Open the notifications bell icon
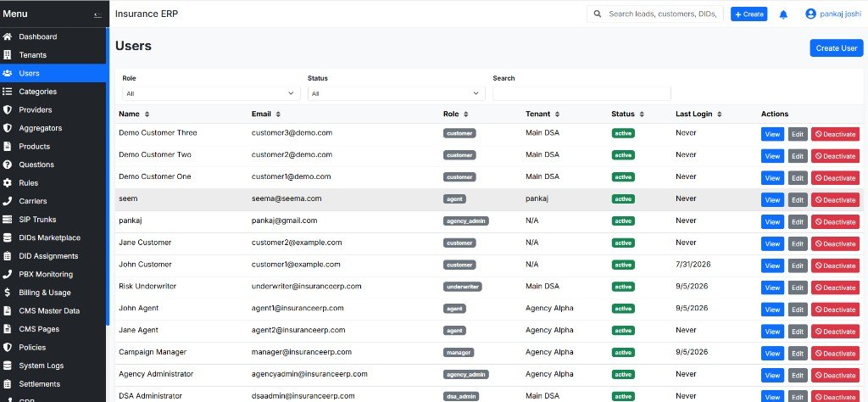Image resolution: width=868 pixels, height=402 pixels. pos(783,14)
